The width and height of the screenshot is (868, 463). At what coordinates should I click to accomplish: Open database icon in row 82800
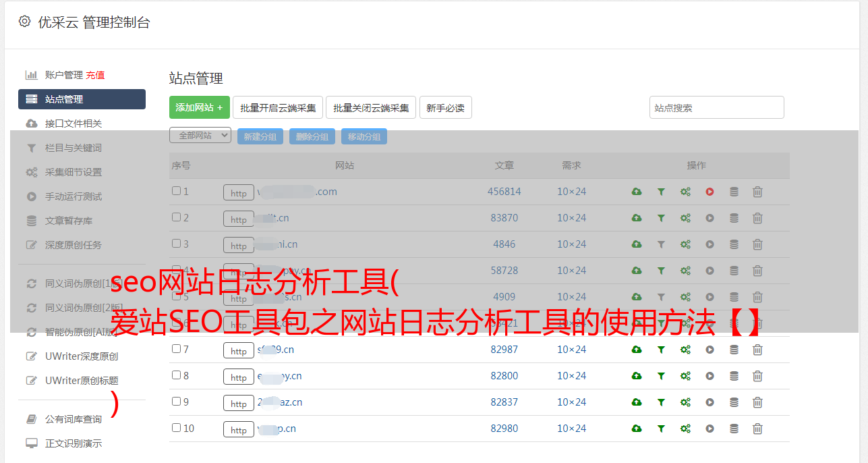click(734, 376)
